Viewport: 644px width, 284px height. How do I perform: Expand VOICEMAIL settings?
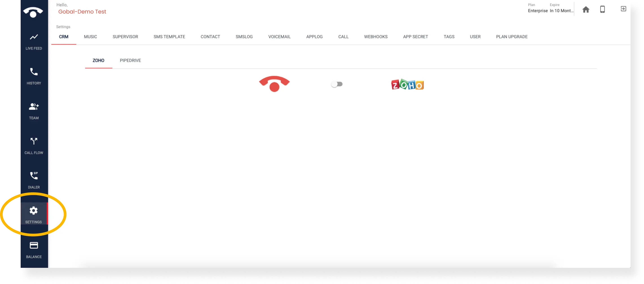tap(279, 37)
